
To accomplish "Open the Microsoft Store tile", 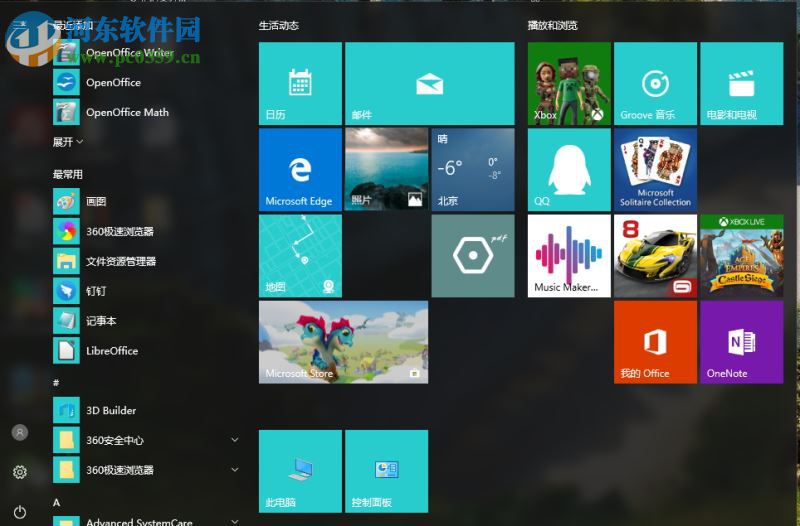I will (343, 342).
